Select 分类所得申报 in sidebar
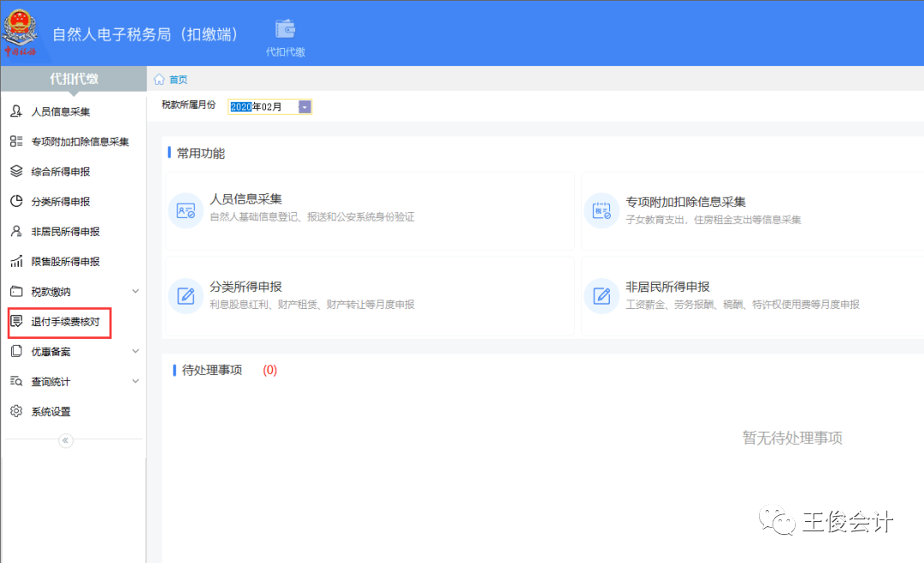The image size is (924, 563). pyautogui.click(x=61, y=202)
